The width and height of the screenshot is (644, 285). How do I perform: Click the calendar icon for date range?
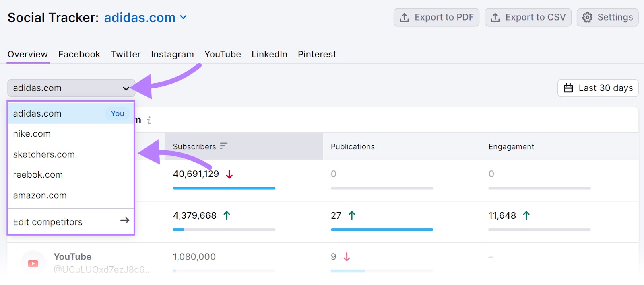click(568, 88)
